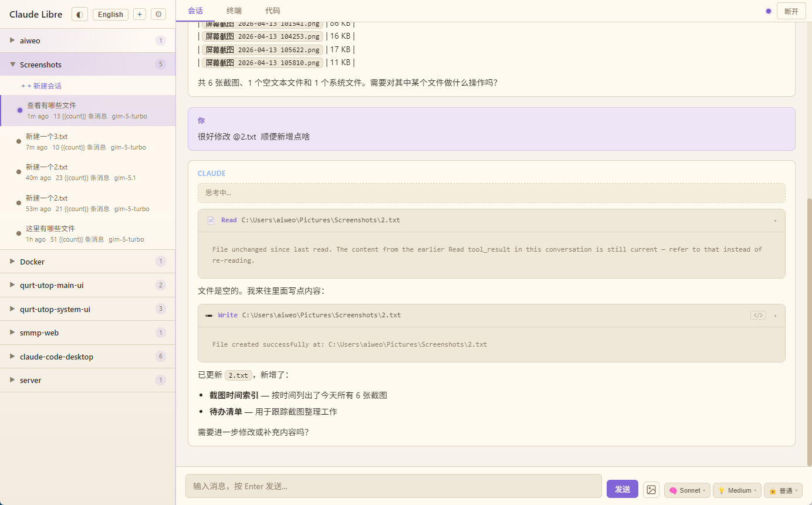Click the user message 很好修改 @2.txt
Viewport: 812px width, 505px height.
point(253,137)
